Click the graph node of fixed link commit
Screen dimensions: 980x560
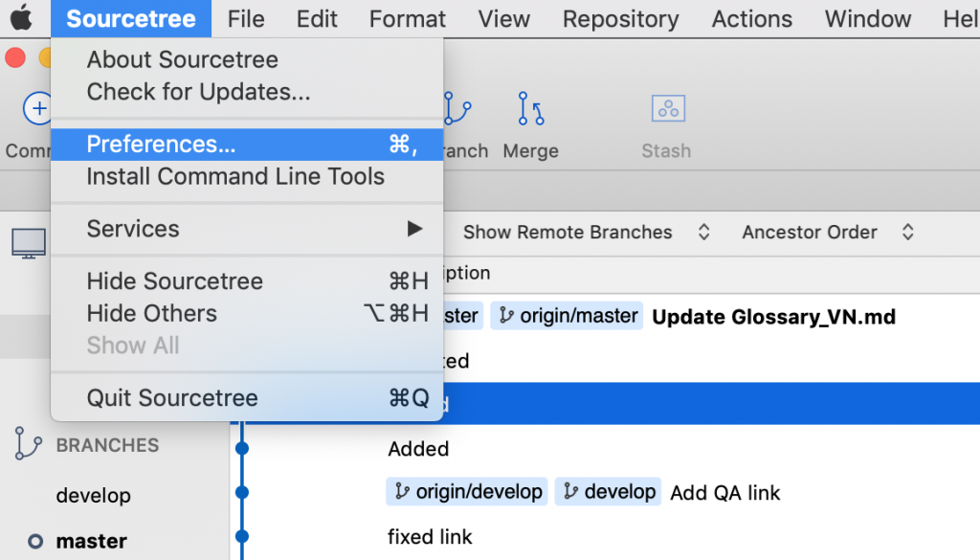coord(242,536)
